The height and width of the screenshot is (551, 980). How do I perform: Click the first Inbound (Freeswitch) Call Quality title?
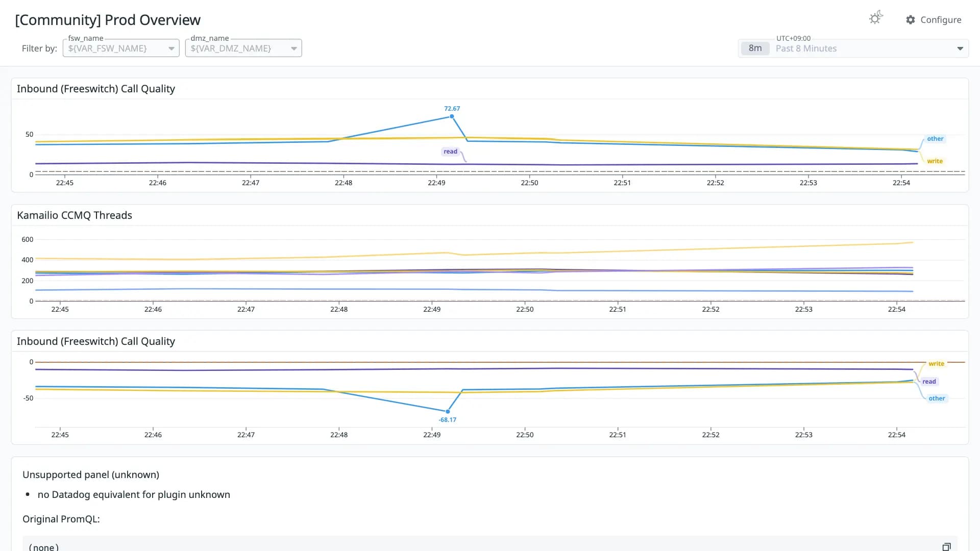click(96, 89)
